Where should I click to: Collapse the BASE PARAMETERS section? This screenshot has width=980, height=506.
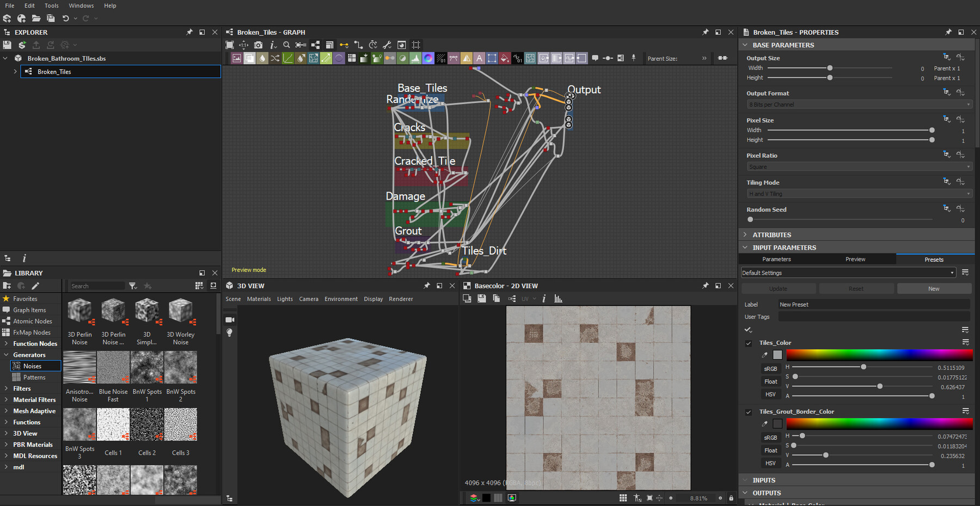pyautogui.click(x=745, y=45)
